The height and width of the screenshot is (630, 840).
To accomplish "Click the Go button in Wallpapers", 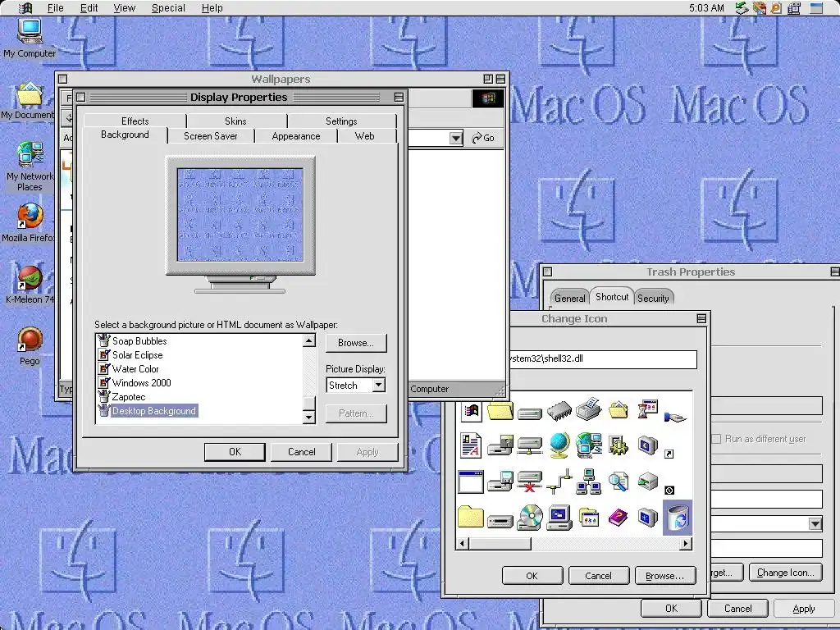I will coord(482,138).
